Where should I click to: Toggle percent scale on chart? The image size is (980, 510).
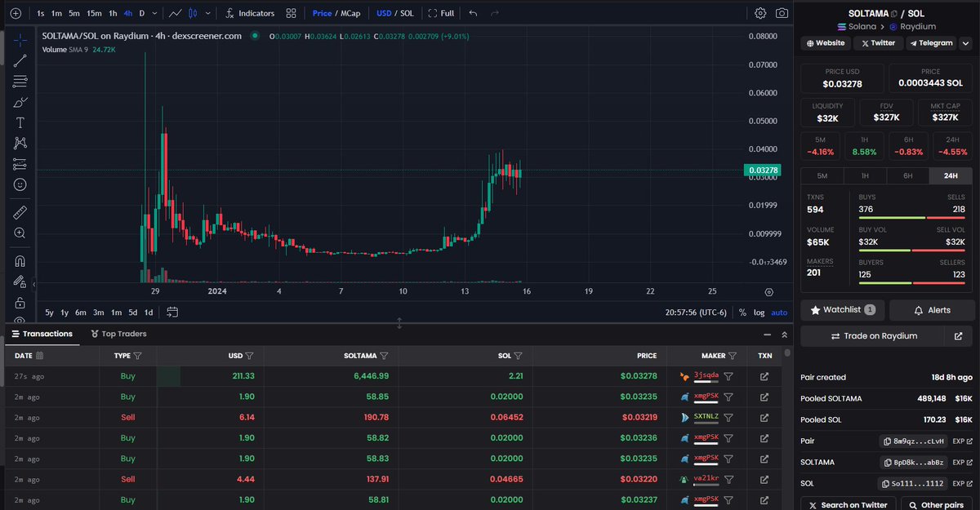[742, 312]
